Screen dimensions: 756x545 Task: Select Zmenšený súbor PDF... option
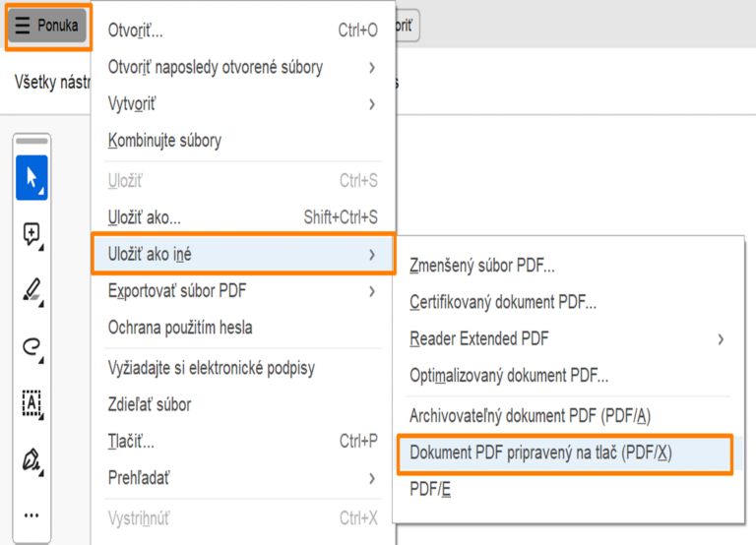(x=482, y=265)
